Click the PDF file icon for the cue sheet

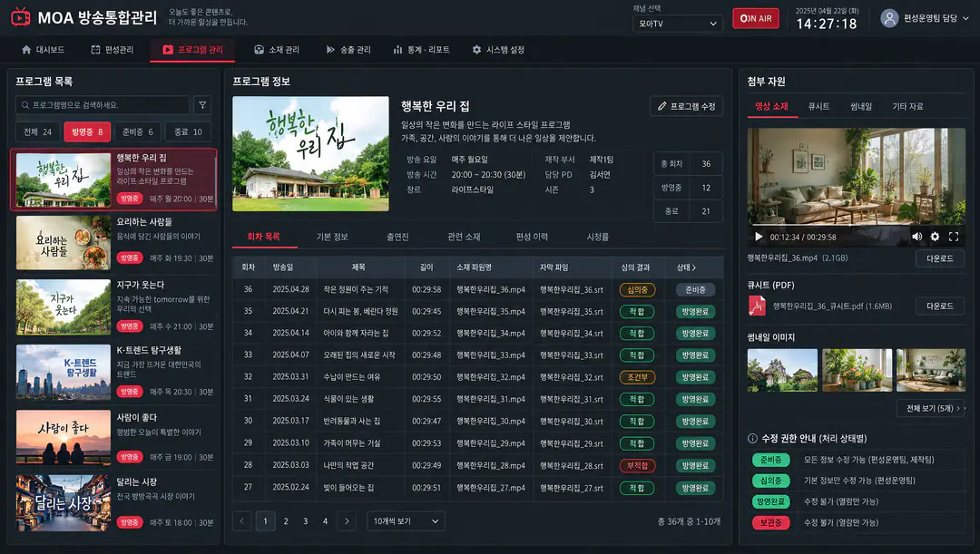(x=757, y=306)
